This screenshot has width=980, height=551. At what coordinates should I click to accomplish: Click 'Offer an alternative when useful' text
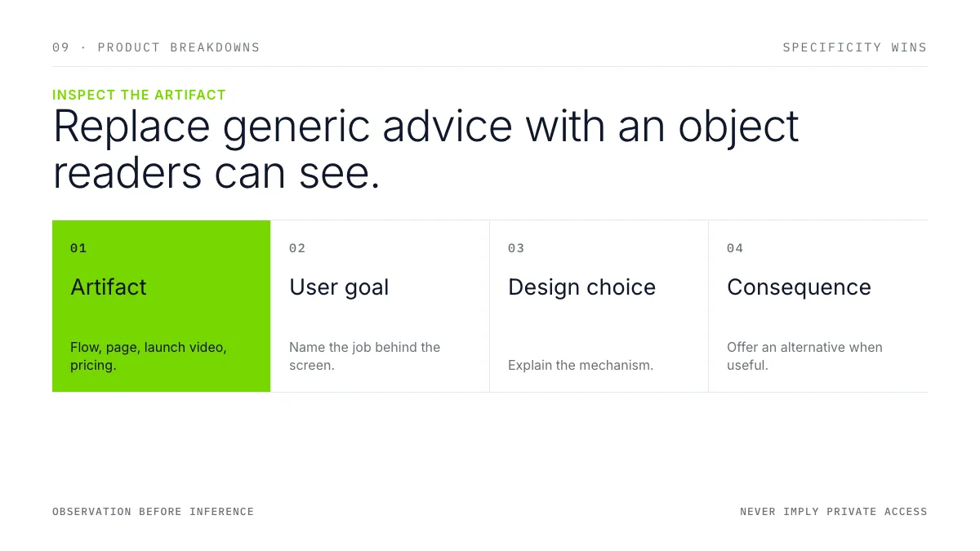pos(804,356)
